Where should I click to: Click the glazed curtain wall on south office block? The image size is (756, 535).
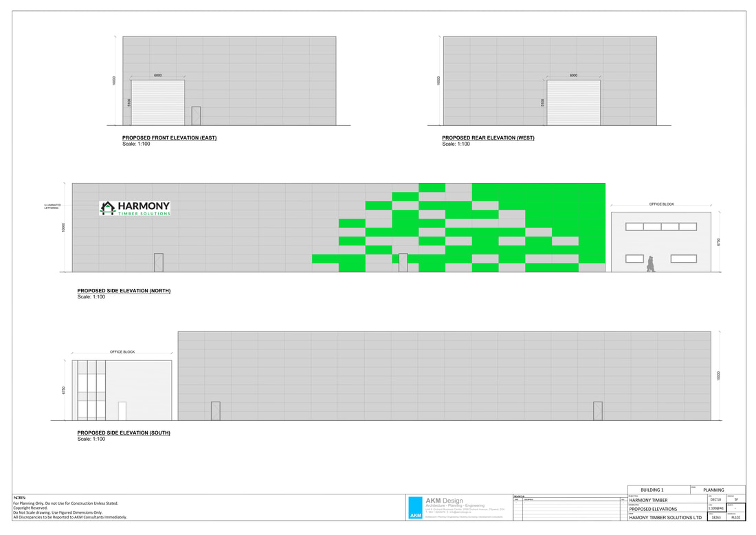[91, 390]
